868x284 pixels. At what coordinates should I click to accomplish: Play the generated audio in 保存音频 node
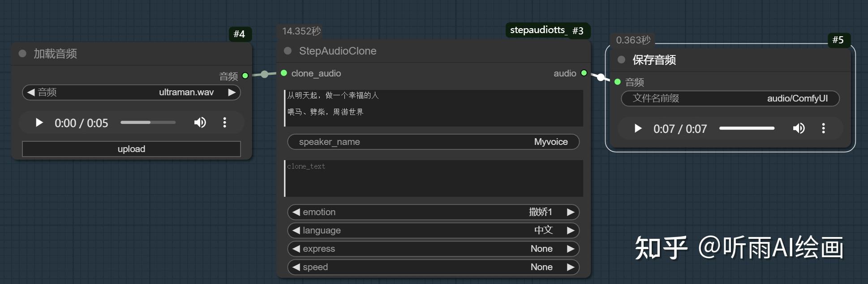(637, 128)
